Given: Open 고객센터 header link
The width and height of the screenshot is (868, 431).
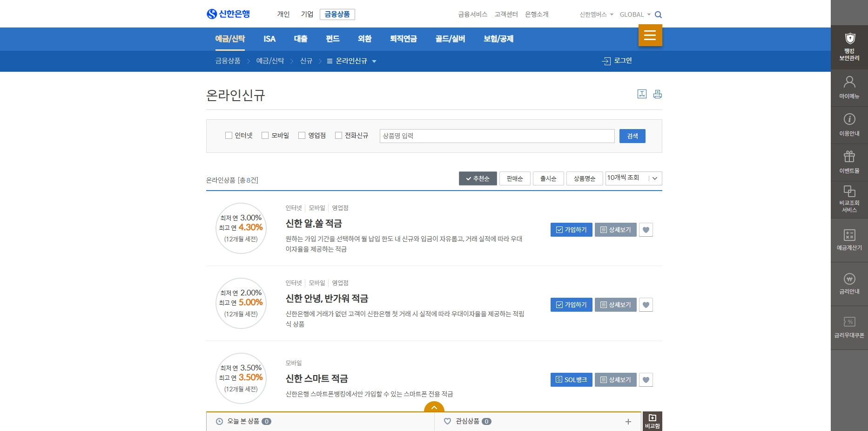Looking at the screenshot, I should 506,14.
